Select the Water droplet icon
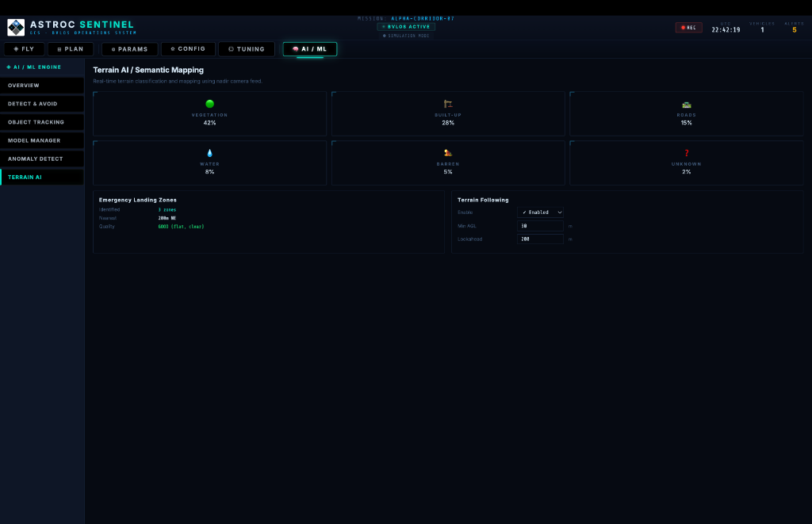 tap(209, 153)
